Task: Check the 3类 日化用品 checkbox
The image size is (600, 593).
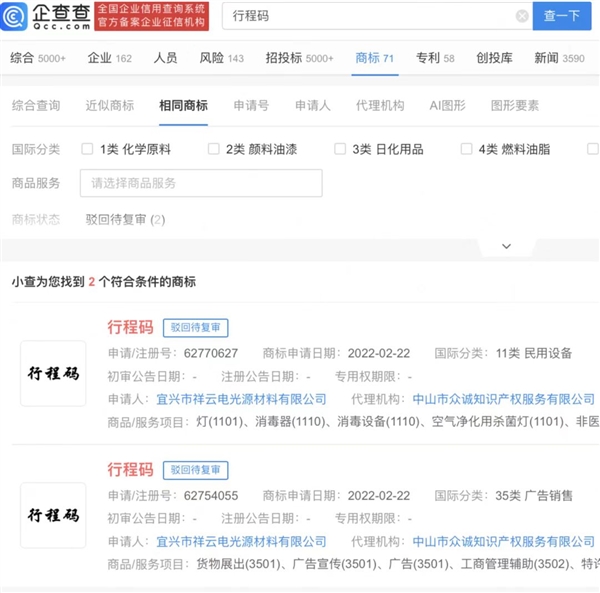Action: (x=340, y=149)
